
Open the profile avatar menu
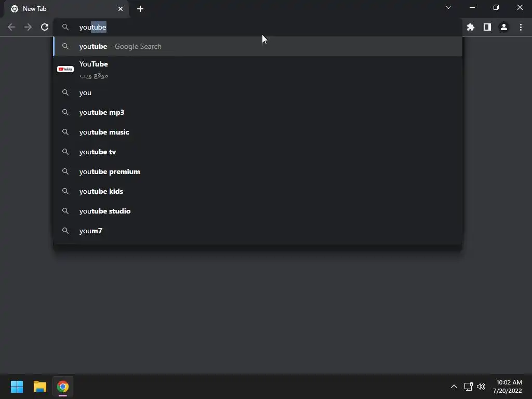[x=504, y=27]
